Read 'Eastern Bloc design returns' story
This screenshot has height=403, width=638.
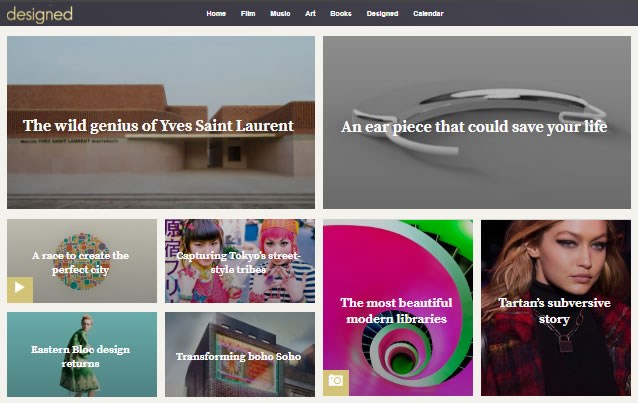pos(80,356)
